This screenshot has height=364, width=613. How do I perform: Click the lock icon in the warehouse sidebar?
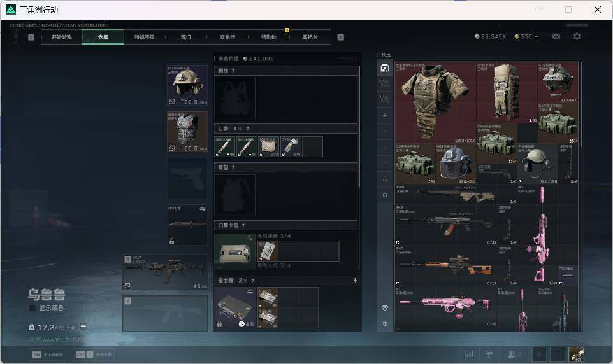pos(385,179)
